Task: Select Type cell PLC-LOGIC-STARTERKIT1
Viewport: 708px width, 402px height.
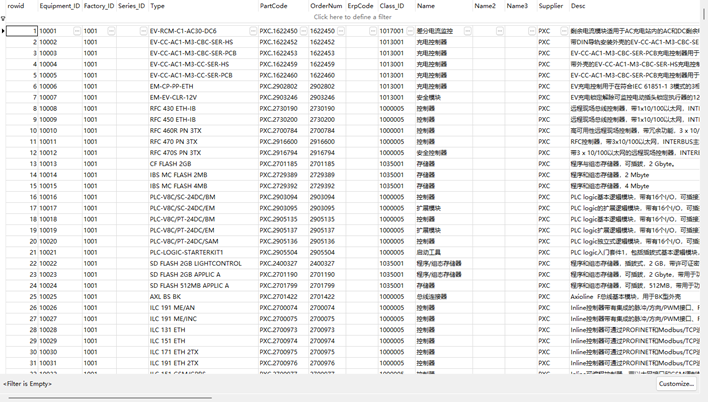Action: pos(203,252)
